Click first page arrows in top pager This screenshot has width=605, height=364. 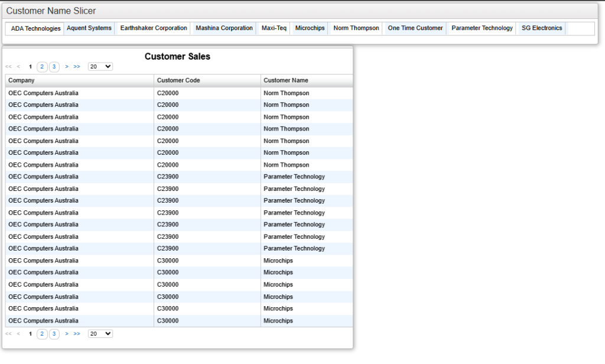pyautogui.click(x=8, y=67)
